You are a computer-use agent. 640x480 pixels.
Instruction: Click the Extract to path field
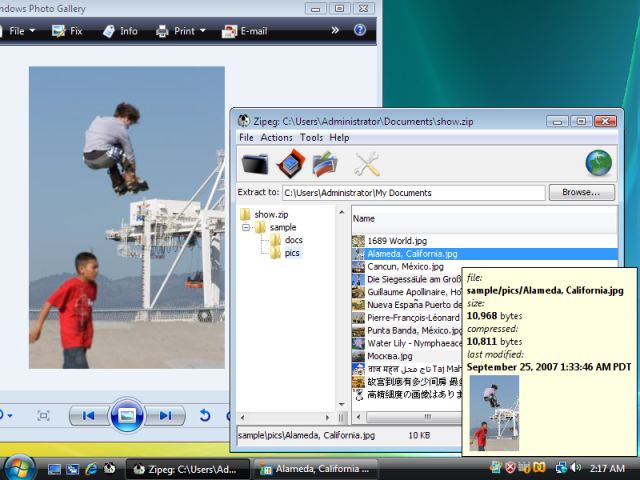coord(413,193)
